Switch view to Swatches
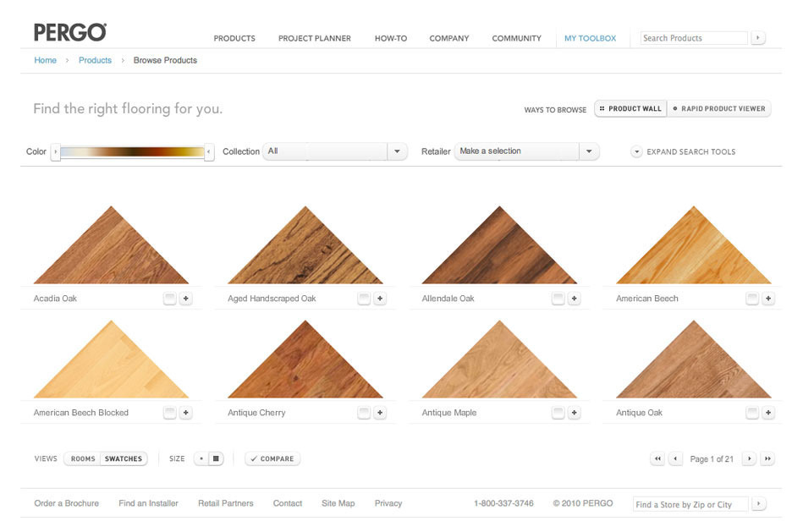Viewport: 803px width, 532px height. [124, 458]
